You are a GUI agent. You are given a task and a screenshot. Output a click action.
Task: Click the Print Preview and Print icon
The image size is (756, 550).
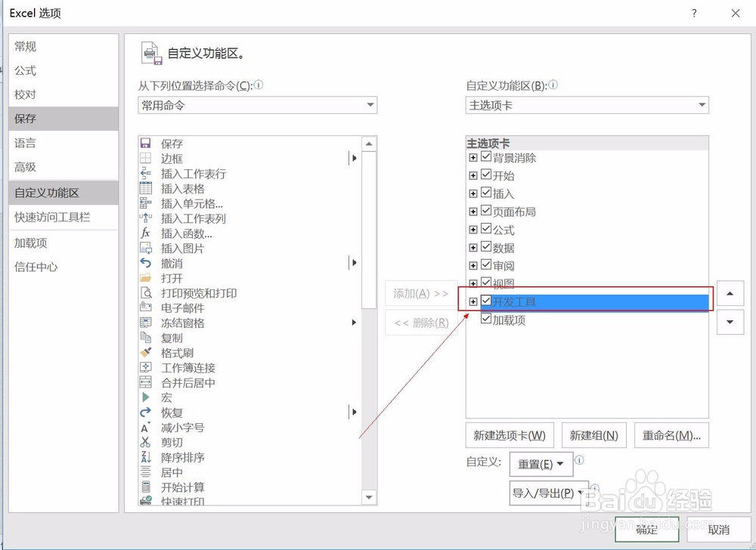click(x=146, y=293)
